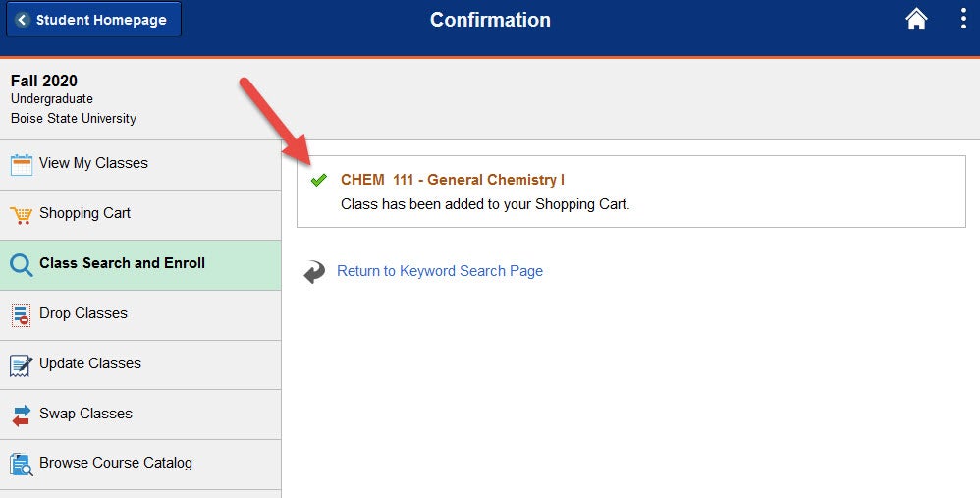Open Browse Course Catalog item

tap(140, 465)
